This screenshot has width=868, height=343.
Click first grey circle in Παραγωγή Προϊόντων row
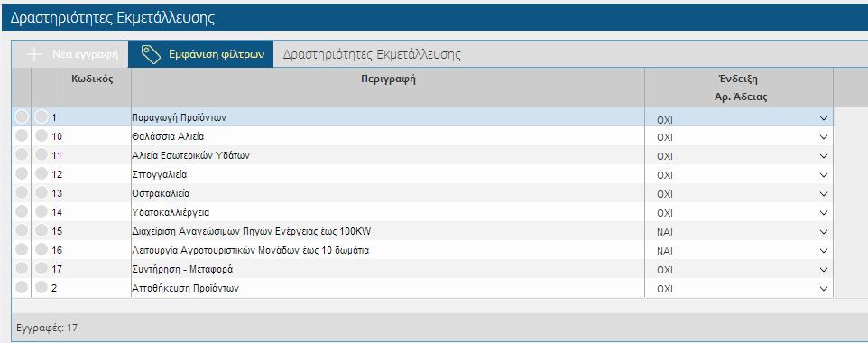(x=22, y=117)
